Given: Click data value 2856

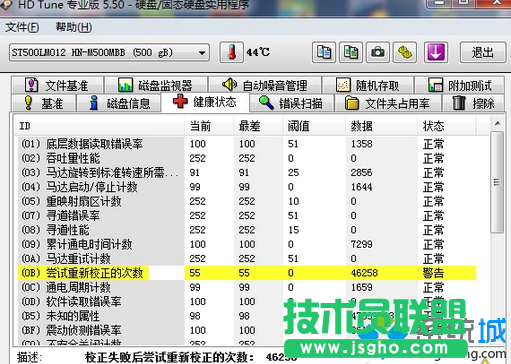Looking at the screenshot, I should tap(362, 172).
